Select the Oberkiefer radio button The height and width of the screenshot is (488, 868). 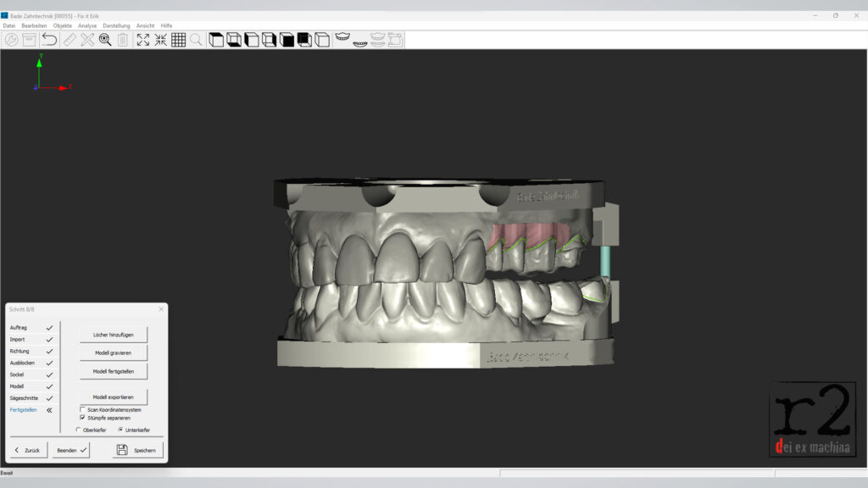point(78,430)
